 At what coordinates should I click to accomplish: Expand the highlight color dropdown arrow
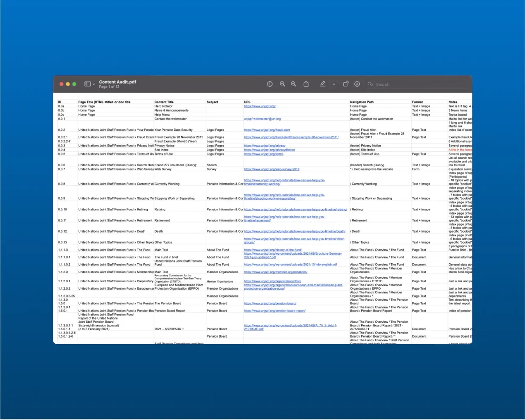pyautogui.click(x=334, y=84)
